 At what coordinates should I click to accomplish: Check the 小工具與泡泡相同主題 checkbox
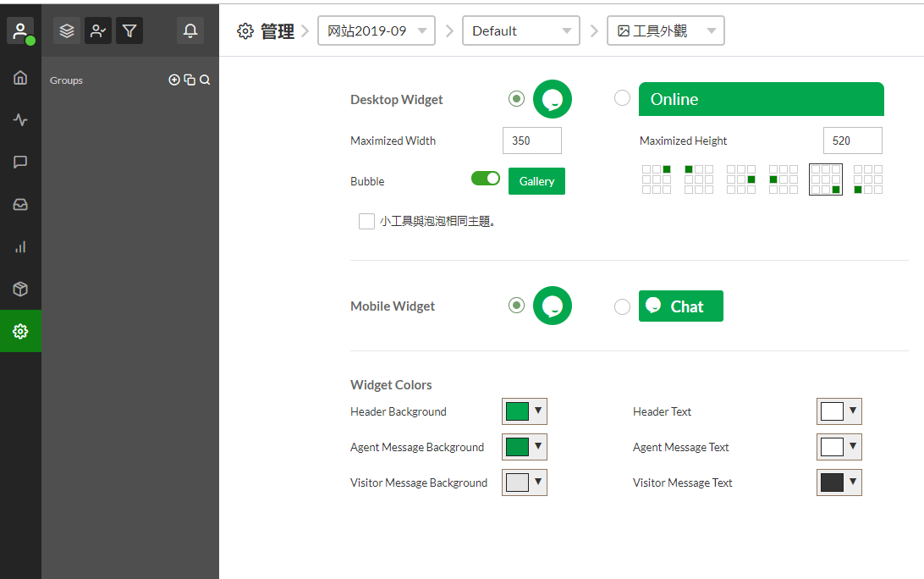coord(366,222)
